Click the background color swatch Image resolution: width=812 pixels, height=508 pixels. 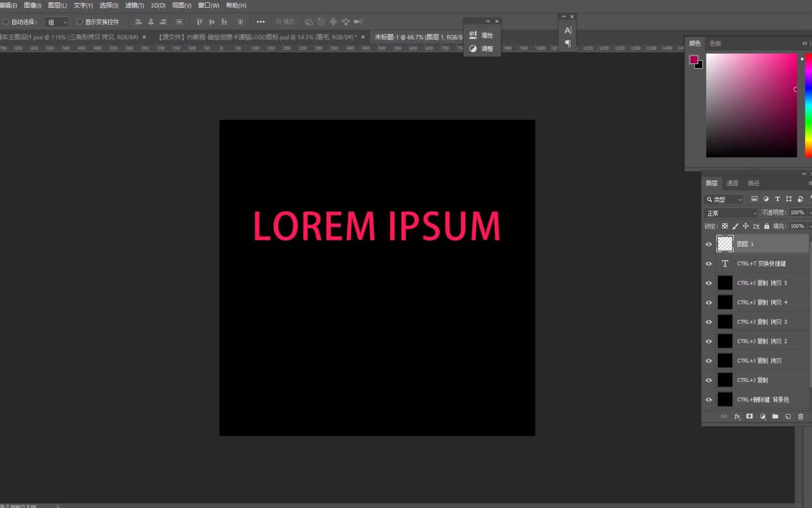[700, 65]
